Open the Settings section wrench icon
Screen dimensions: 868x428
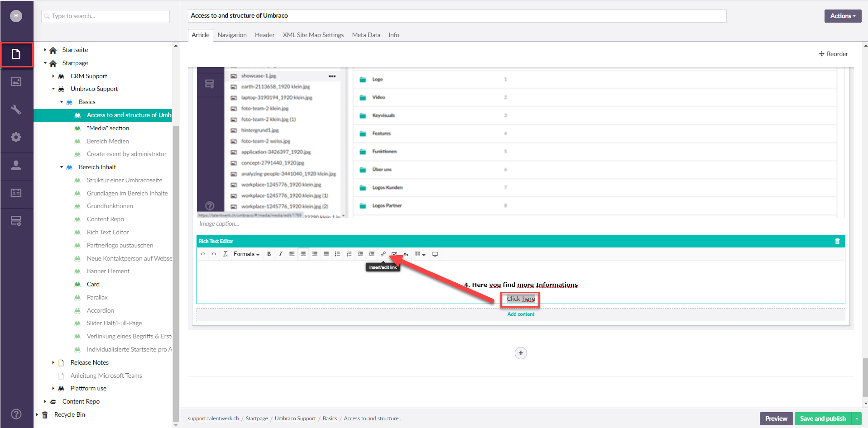tap(16, 109)
